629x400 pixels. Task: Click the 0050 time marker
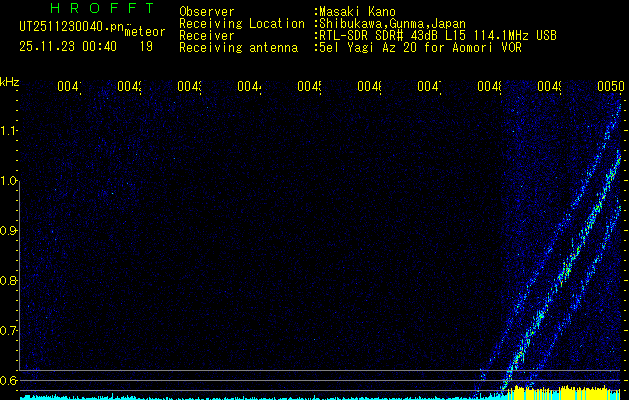(610, 86)
